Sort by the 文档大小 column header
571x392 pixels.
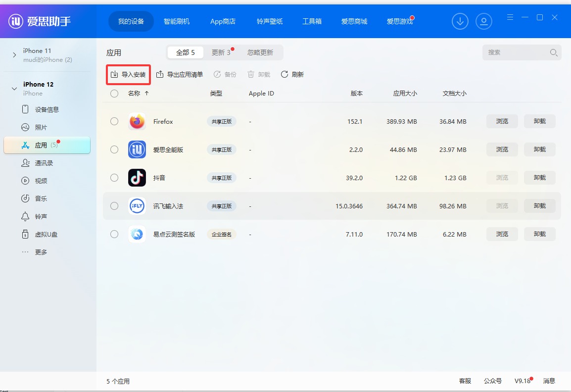[454, 93]
